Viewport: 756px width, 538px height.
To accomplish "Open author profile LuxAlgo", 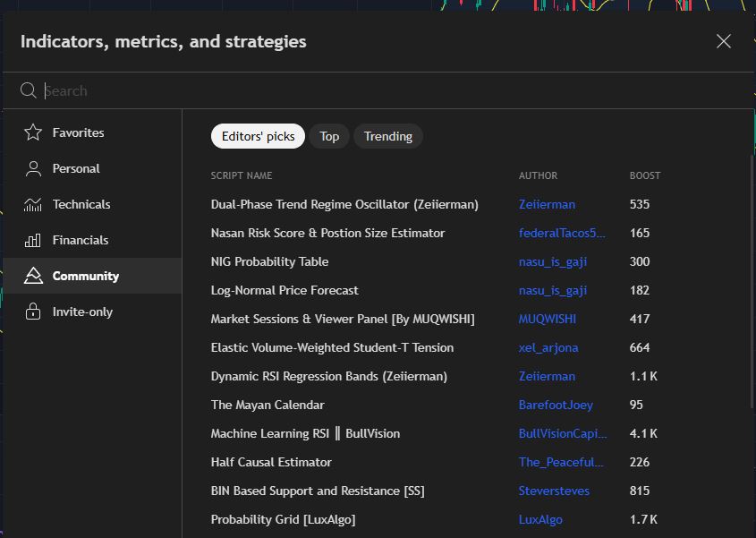I will coord(540,519).
